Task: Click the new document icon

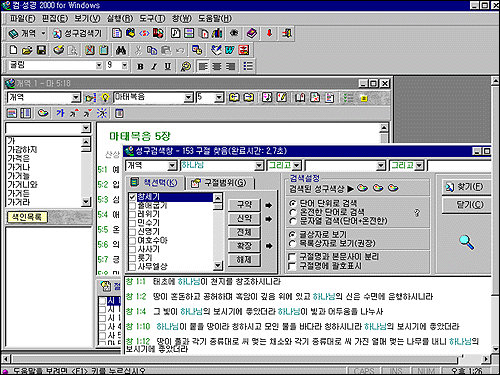Action: [x=13, y=50]
